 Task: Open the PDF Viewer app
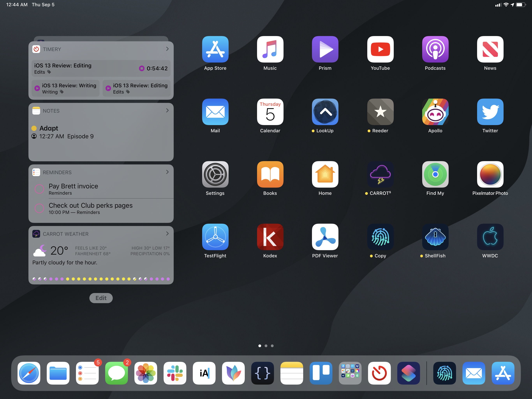point(325,237)
